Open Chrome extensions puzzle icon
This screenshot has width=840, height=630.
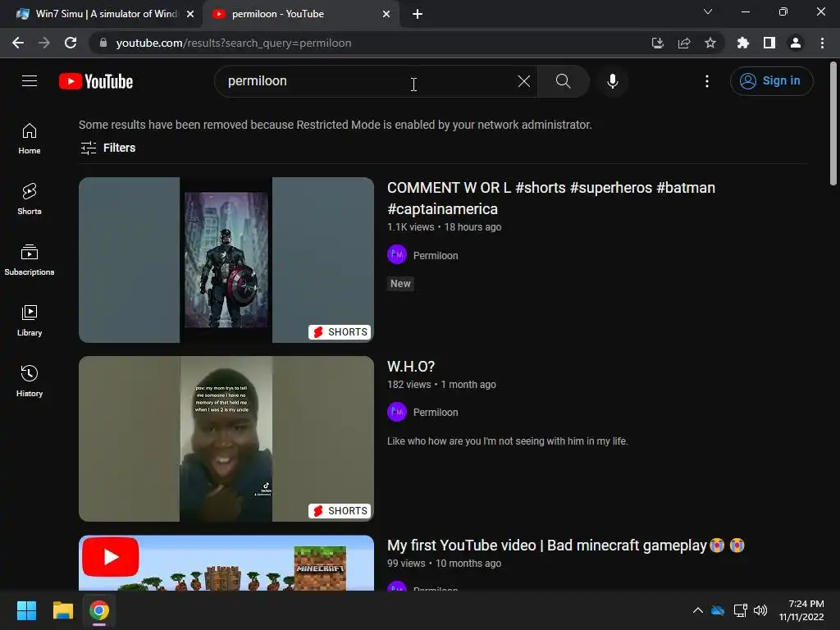pyautogui.click(x=743, y=43)
